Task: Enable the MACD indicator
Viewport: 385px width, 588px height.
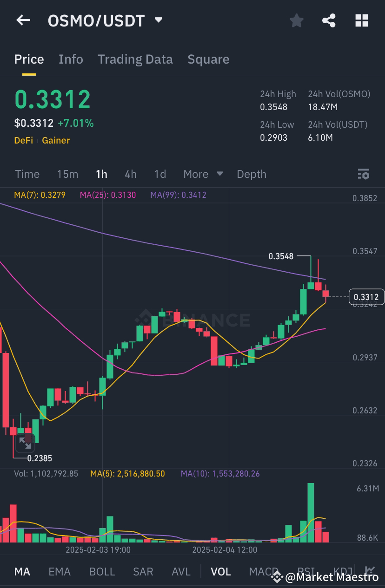Action: pos(263,572)
